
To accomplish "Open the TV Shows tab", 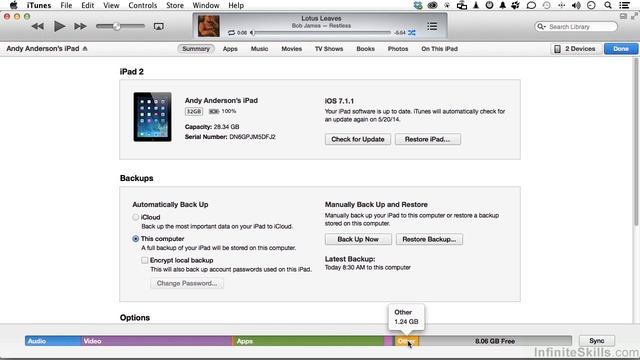I will coord(329,49).
